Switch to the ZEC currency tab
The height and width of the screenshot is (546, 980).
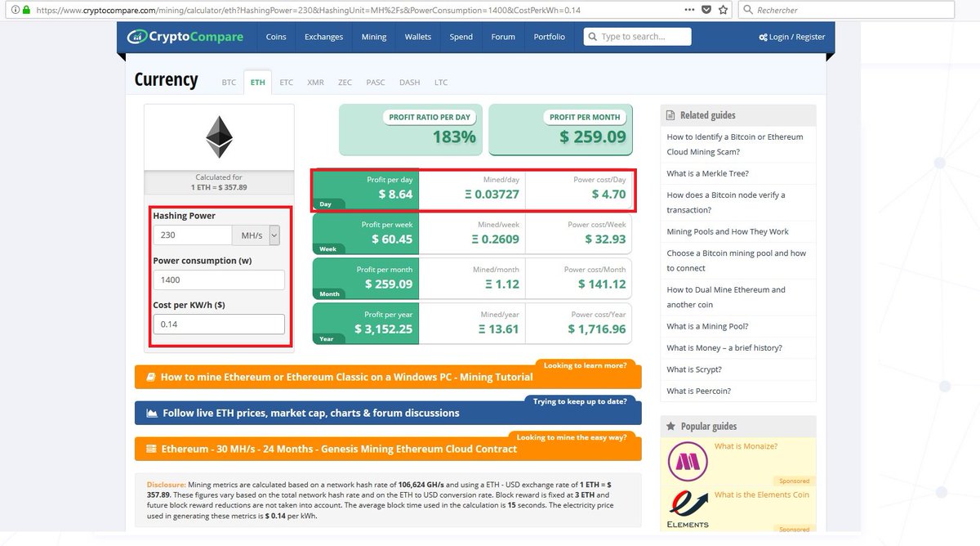[345, 83]
